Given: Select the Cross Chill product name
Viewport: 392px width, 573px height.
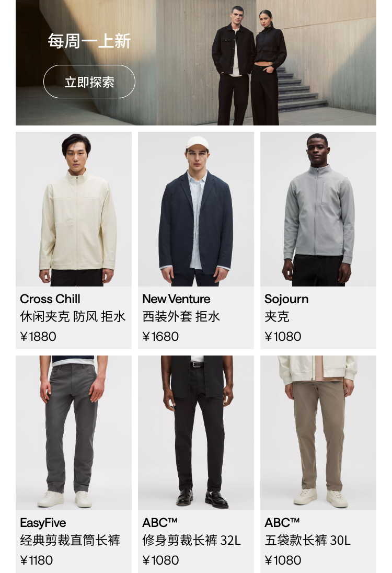Looking at the screenshot, I should (50, 299).
